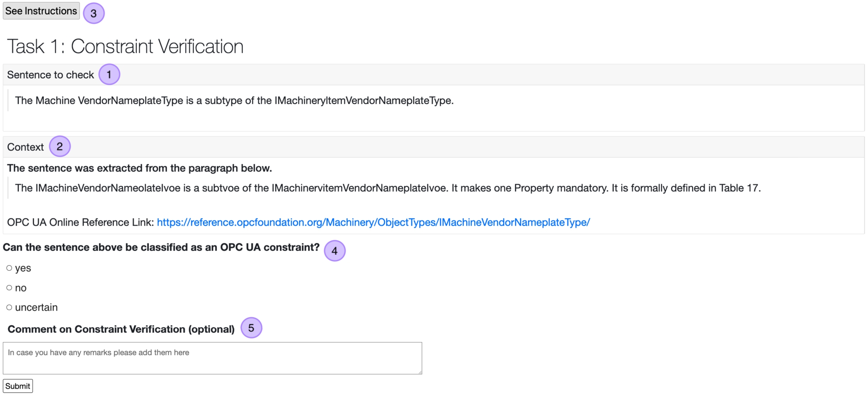Choose the 'no' radio option
This screenshot has height=395, width=868.
pos(9,288)
